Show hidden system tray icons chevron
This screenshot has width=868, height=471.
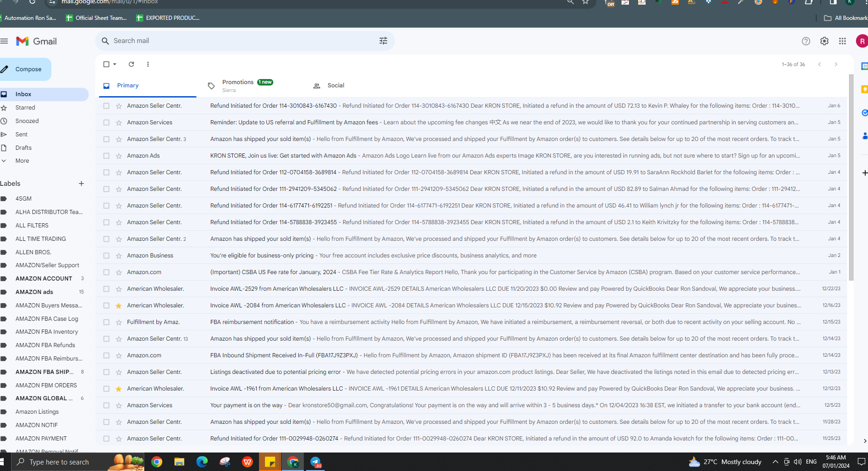tap(776, 462)
